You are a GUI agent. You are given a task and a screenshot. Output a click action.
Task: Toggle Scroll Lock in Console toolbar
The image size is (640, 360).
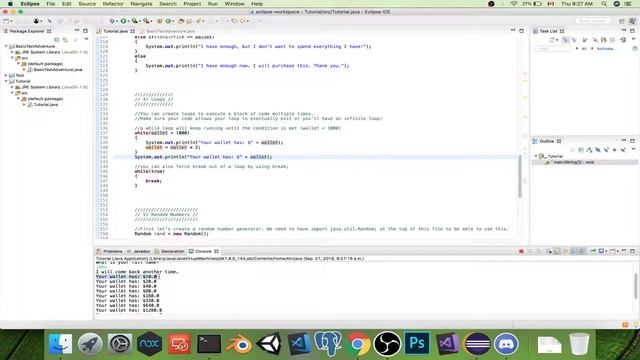click(557, 251)
